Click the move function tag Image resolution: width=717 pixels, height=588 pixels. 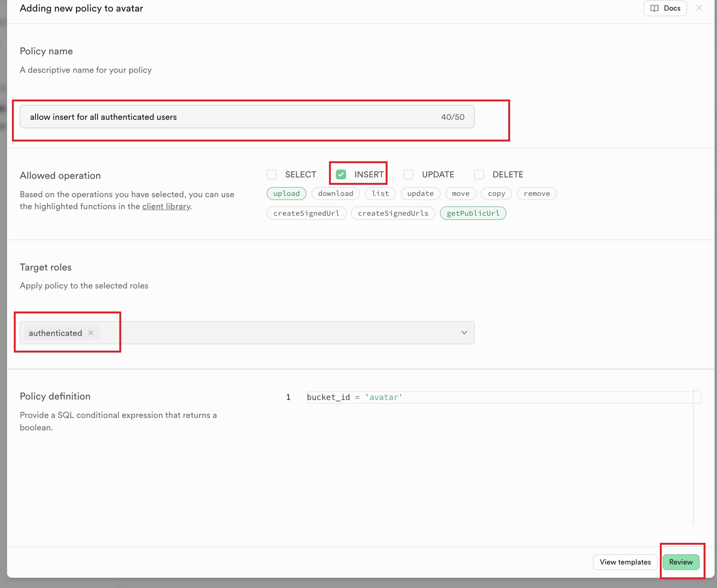460,194
